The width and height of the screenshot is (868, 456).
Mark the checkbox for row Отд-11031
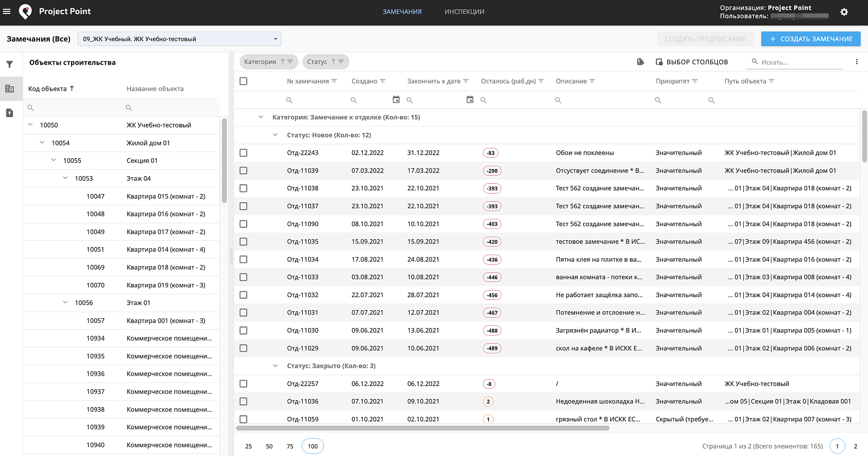[244, 313]
